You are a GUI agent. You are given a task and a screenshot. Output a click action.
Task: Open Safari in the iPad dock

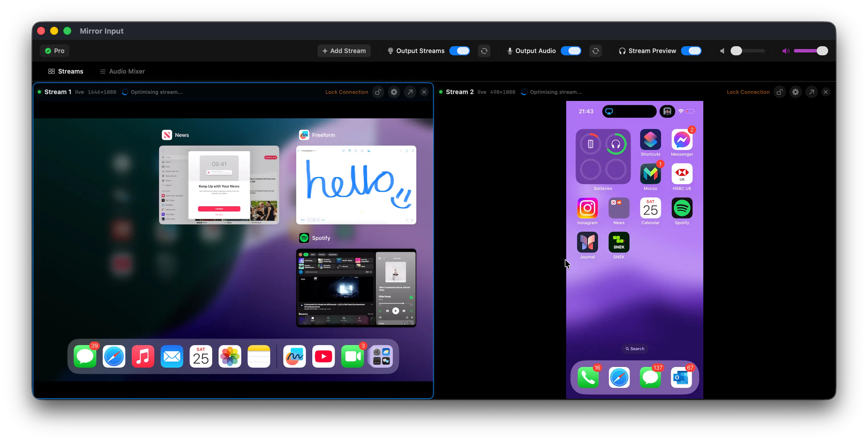[x=114, y=356]
